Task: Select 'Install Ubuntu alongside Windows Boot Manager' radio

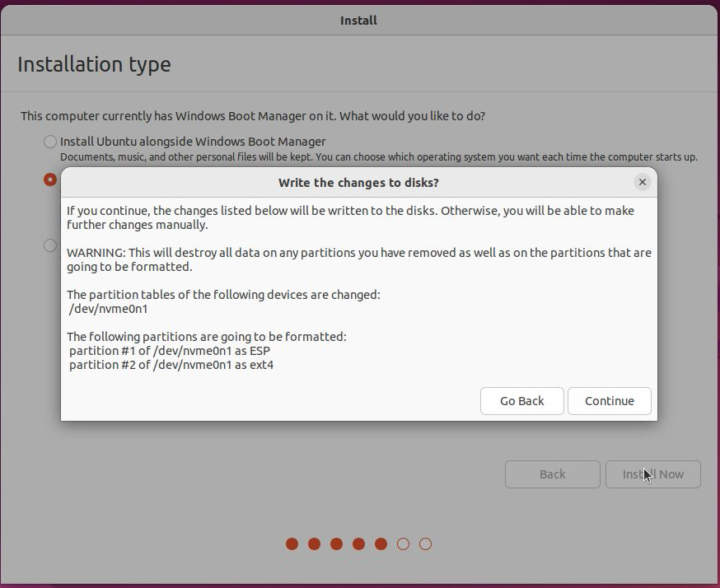Action: [x=51, y=142]
